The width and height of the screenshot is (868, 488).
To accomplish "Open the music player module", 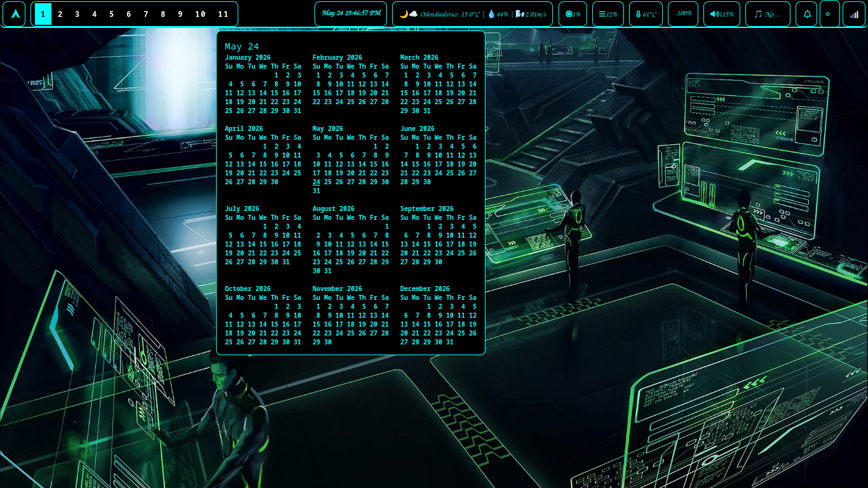I will tap(768, 14).
